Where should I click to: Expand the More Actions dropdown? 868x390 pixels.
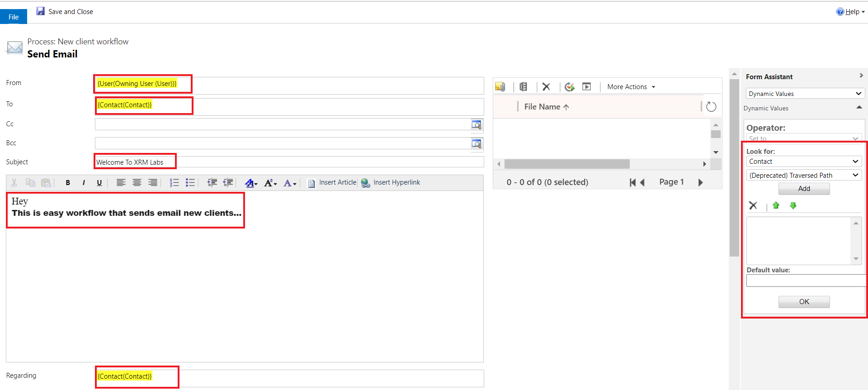point(631,87)
